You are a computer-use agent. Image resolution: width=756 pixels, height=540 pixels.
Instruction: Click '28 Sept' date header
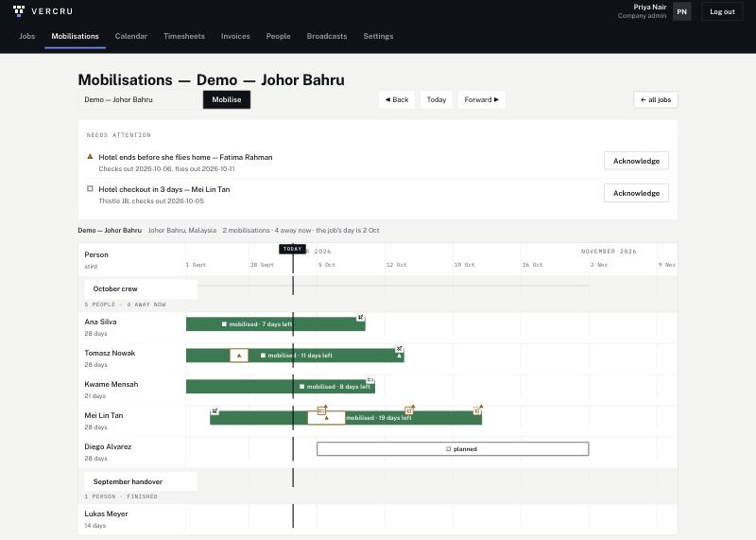tap(262, 265)
